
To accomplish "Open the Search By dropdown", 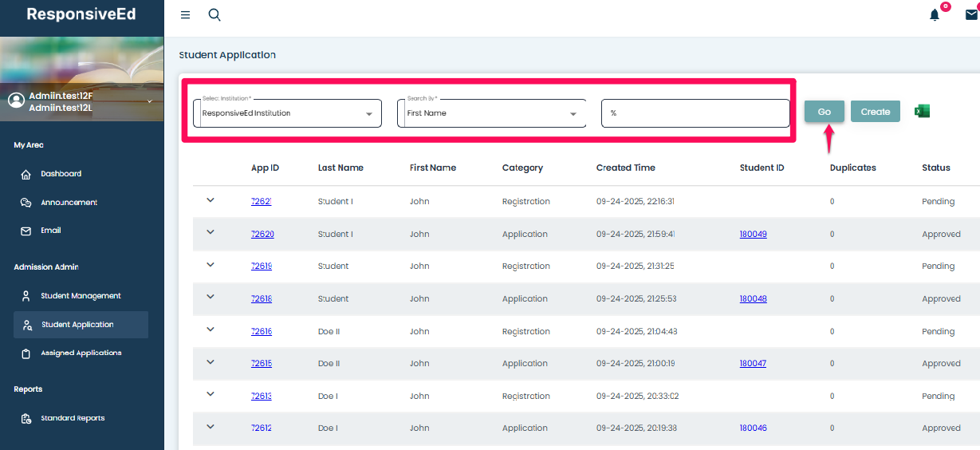I will [x=491, y=113].
